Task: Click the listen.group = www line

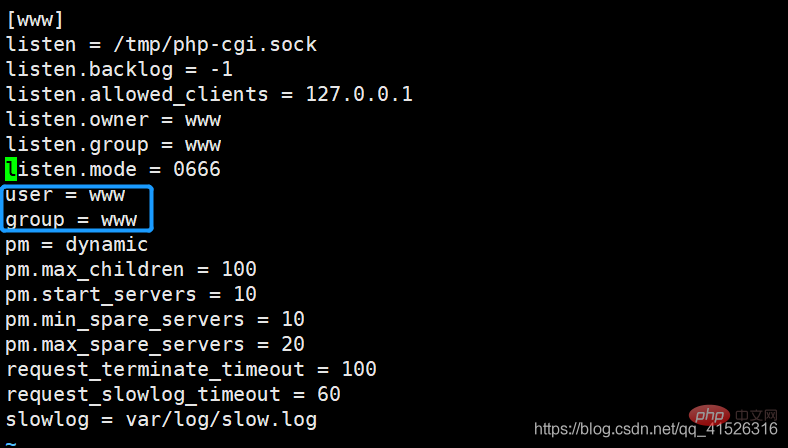Action: 113,144
